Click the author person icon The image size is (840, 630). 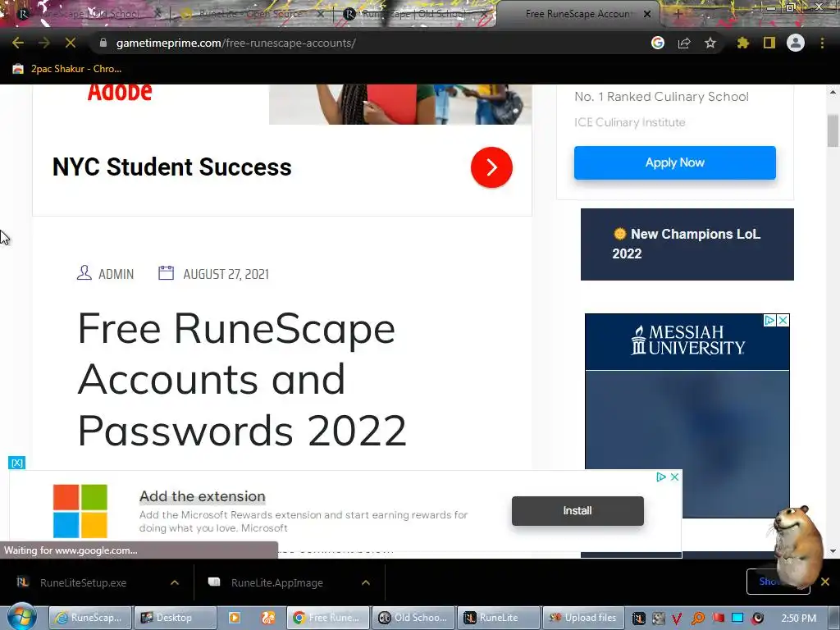pyautogui.click(x=84, y=272)
